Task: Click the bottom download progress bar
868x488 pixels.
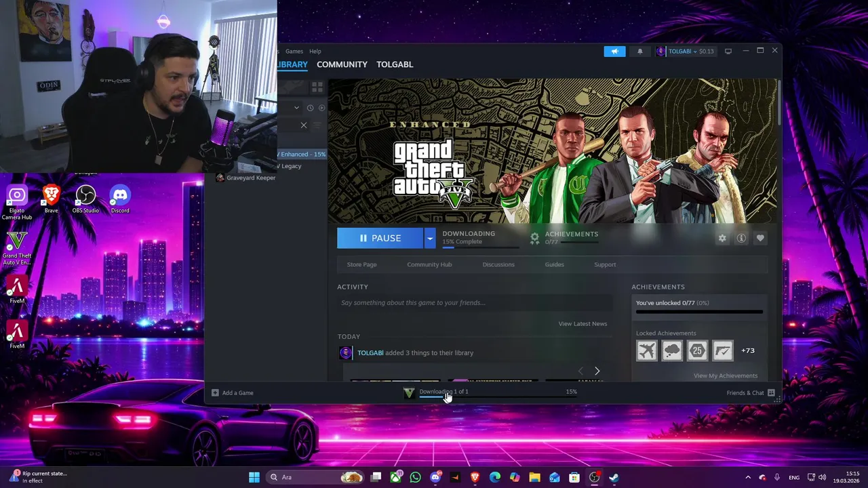Action: click(498, 397)
